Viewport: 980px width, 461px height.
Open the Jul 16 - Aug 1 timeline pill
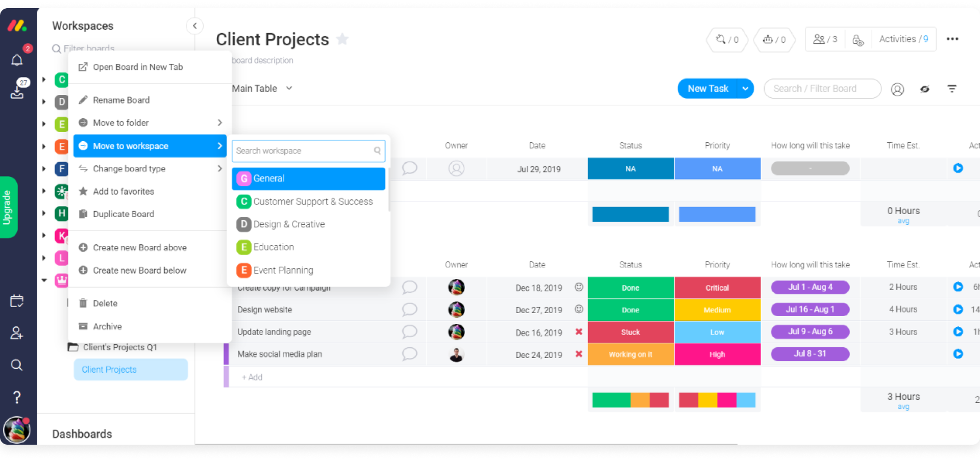click(x=810, y=309)
